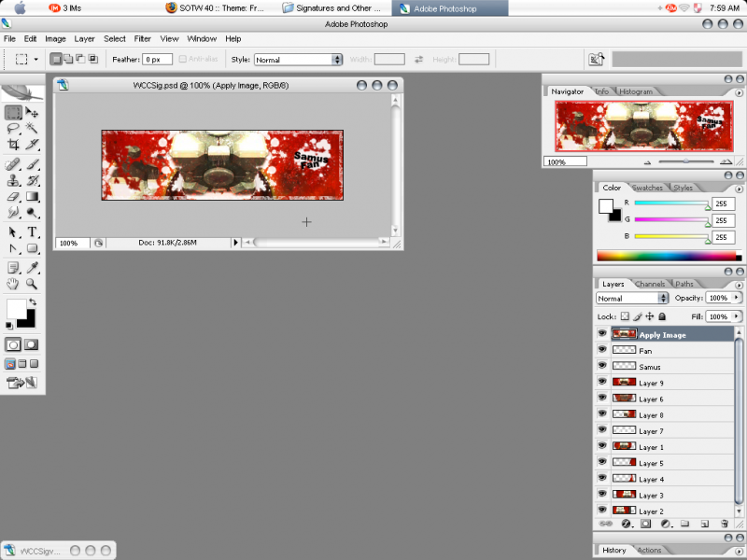Open the Layers panel options menu
This screenshot has width=747, height=560.
pos(739,286)
